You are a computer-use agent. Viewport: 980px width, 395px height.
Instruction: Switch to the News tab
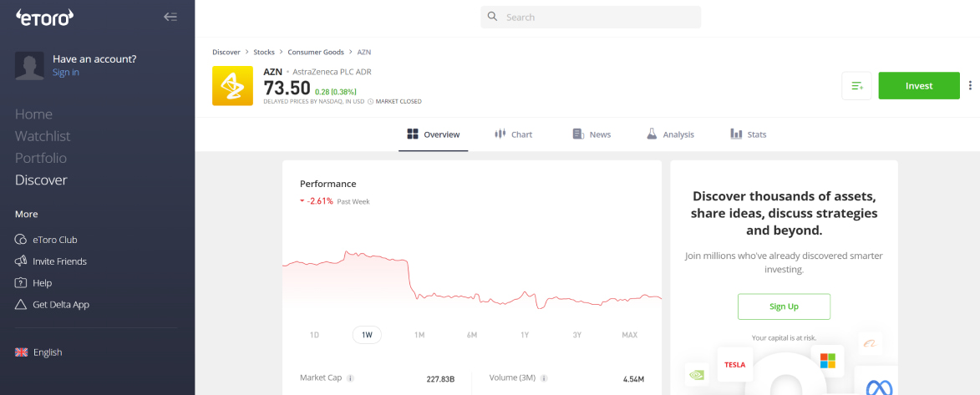592,134
